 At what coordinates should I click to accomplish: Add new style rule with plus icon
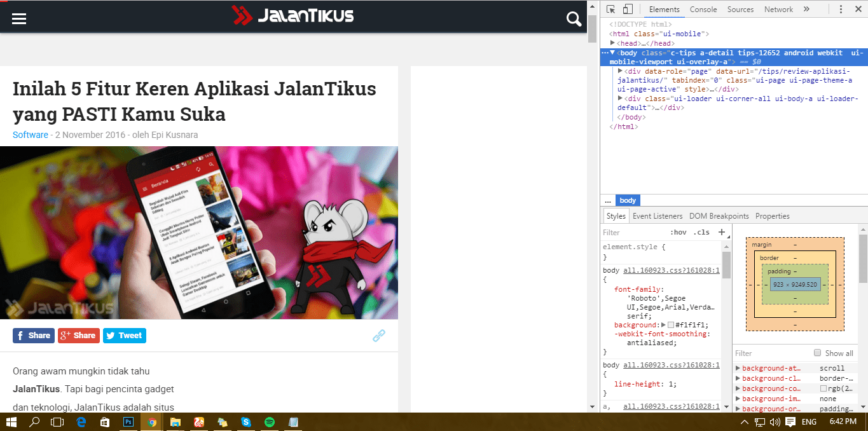click(722, 232)
